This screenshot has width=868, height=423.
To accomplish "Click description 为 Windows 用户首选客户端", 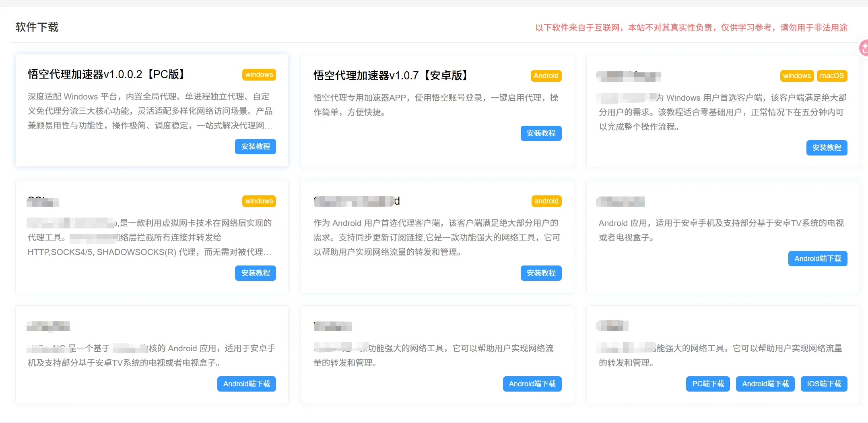I will point(723,112).
